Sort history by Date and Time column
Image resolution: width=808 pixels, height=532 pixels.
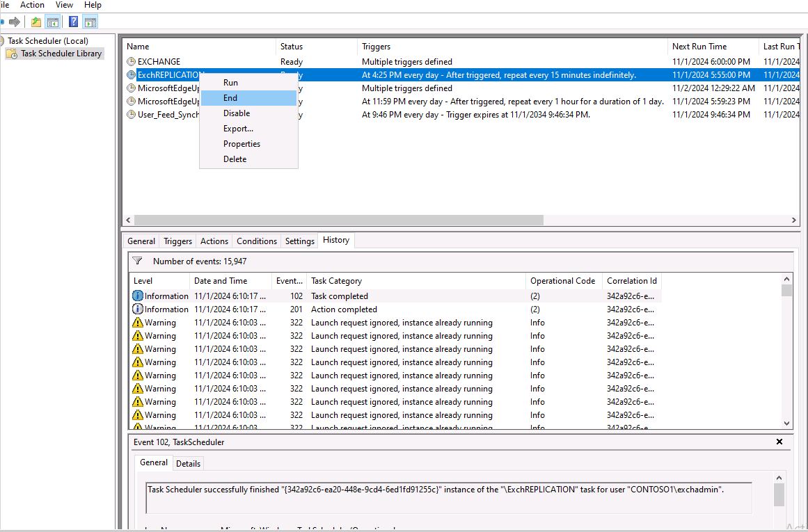(230, 281)
